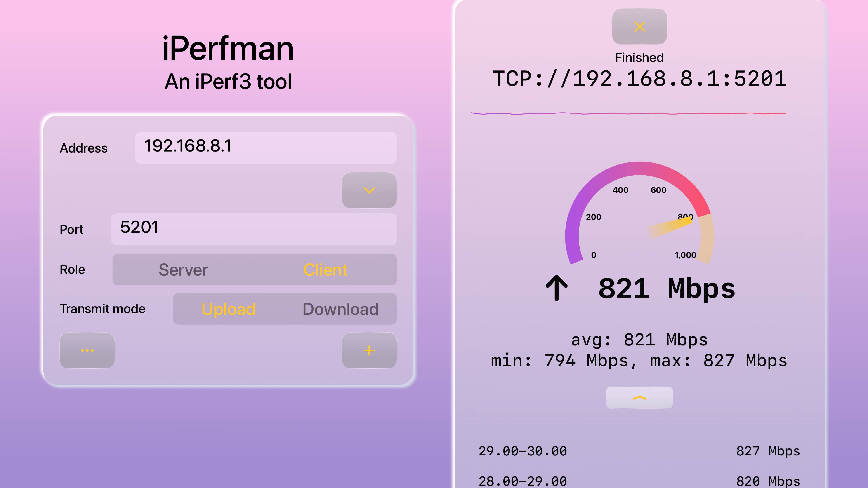868x488 pixels.
Task: Select the Client role
Action: point(325,270)
